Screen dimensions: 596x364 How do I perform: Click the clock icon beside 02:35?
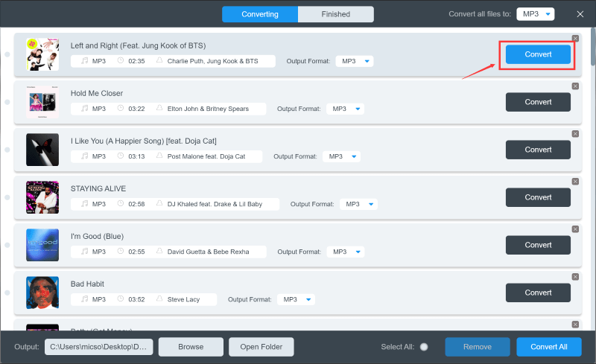click(121, 60)
